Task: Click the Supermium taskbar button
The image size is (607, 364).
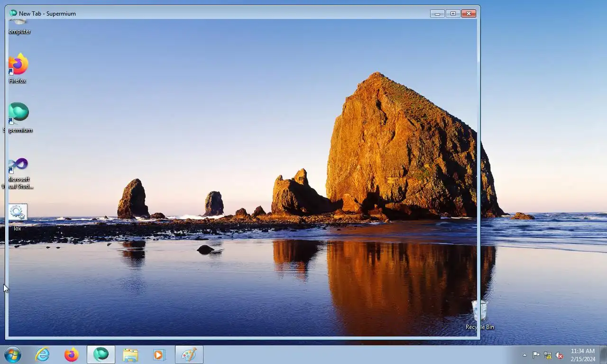Action: click(101, 355)
